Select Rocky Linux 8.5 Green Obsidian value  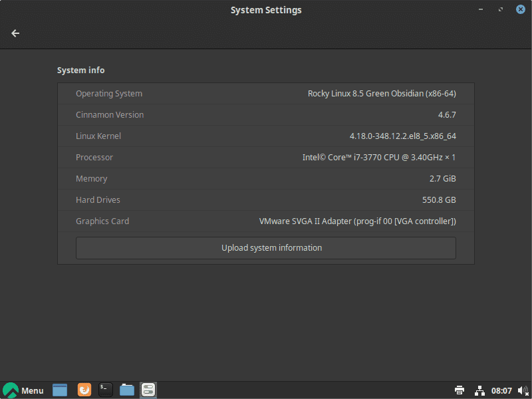click(382, 94)
